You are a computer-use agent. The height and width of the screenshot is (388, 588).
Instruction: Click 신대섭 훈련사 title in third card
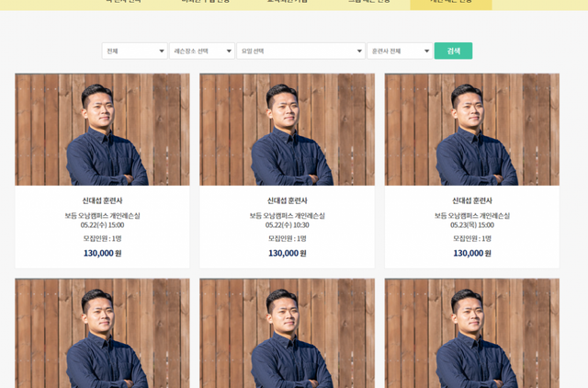471,200
